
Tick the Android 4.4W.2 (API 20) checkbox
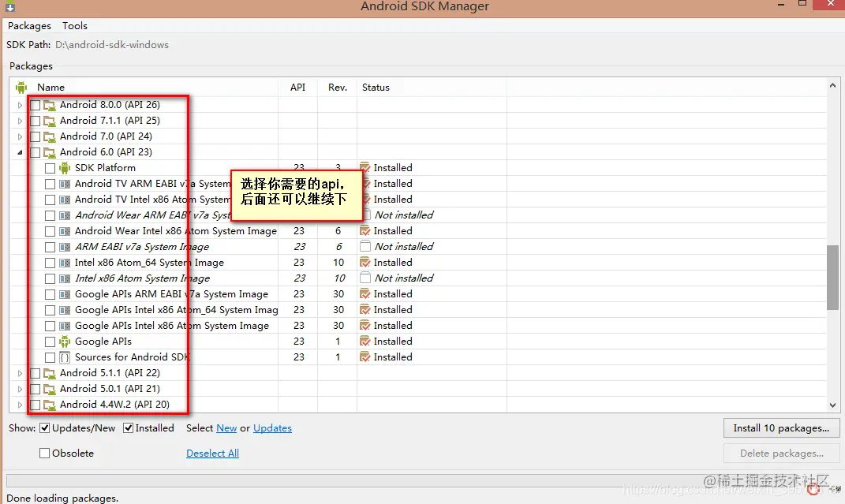point(35,405)
